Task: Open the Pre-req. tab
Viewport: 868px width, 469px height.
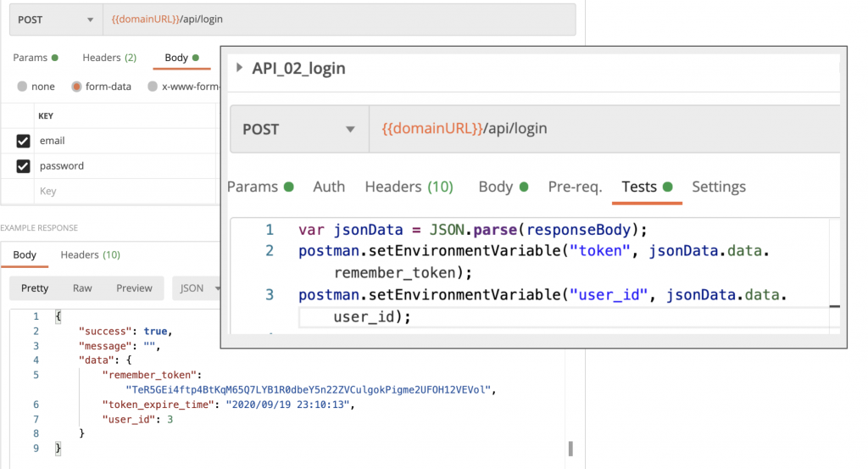Action: (x=575, y=187)
